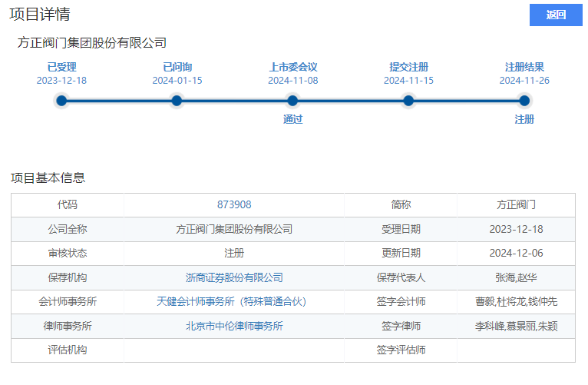Click the 项目基本信息 section heading
This screenshot has width=588, height=385.
tap(48, 178)
